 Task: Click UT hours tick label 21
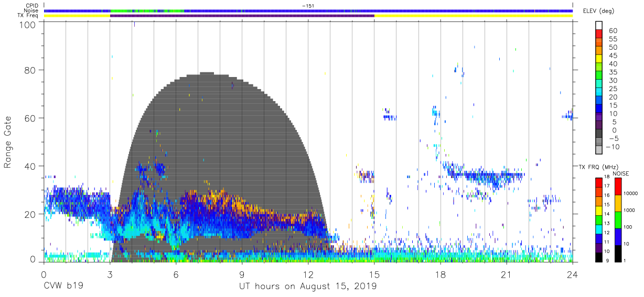[x=506, y=274]
